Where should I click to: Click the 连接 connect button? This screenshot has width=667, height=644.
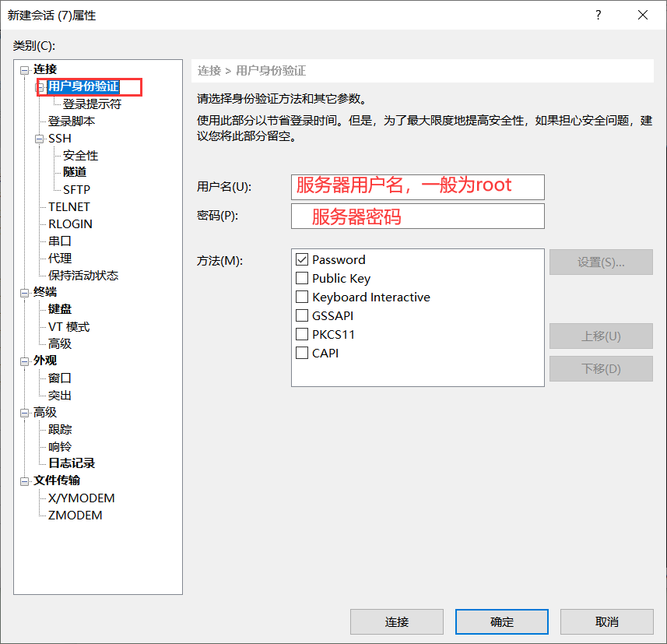pos(397,622)
